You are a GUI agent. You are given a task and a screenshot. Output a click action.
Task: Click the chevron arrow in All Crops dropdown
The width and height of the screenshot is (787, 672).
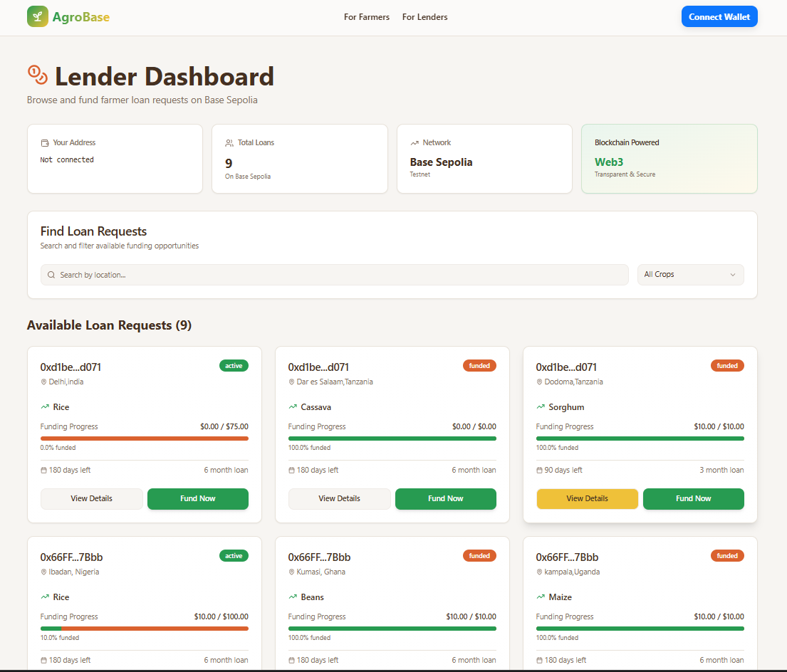[x=732, y=275]
